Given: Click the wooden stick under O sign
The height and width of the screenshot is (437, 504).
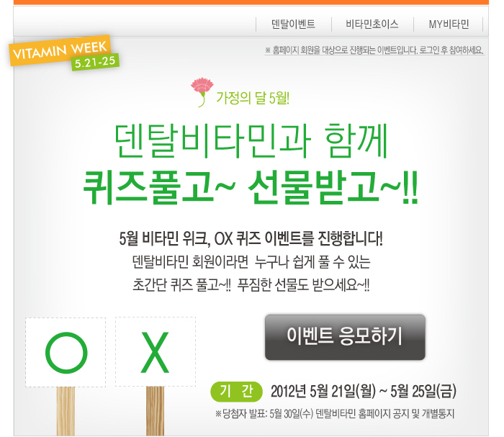Looking at the screenshot, I should pyautogui.click(x=66, y=411).
